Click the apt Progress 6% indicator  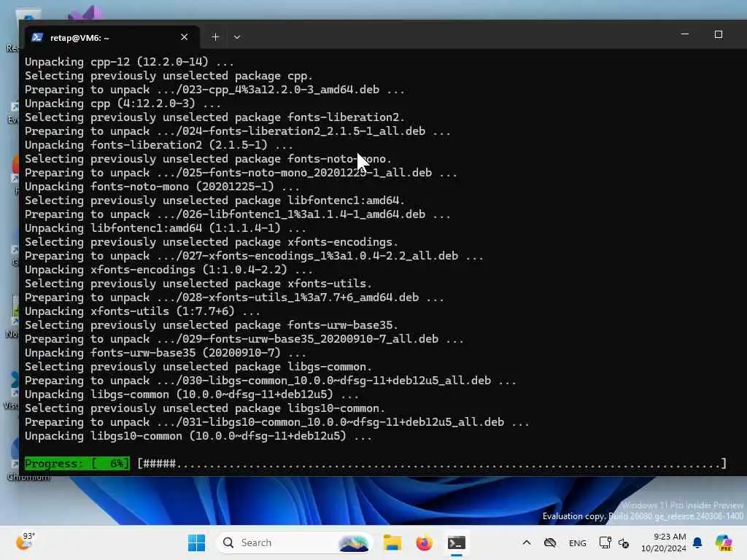(77, 463)
